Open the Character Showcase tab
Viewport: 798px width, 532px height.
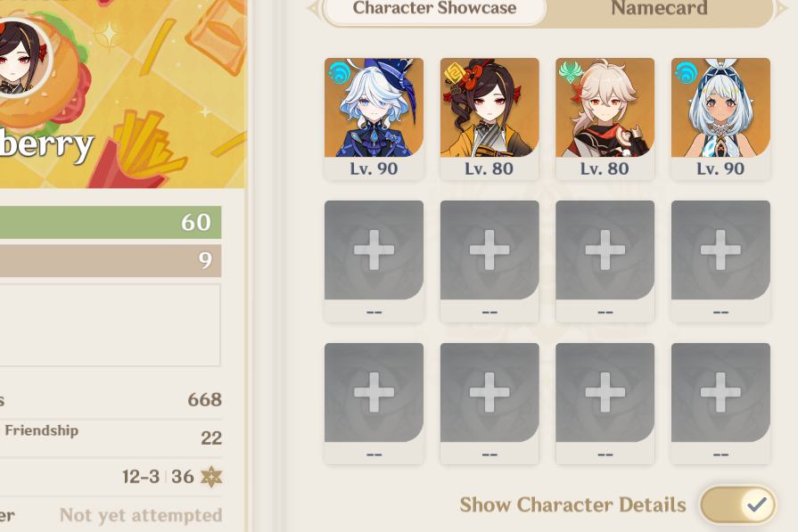(x=434, y=9)
